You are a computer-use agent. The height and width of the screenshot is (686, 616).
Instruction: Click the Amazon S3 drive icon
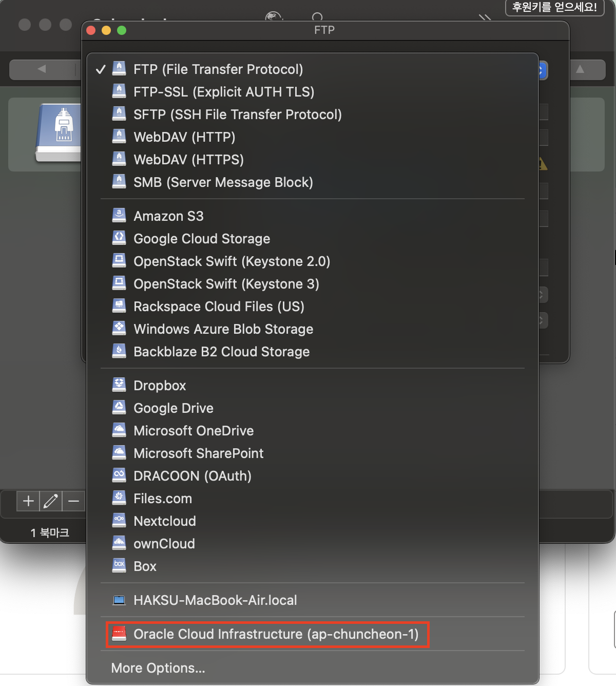[119, 216]
